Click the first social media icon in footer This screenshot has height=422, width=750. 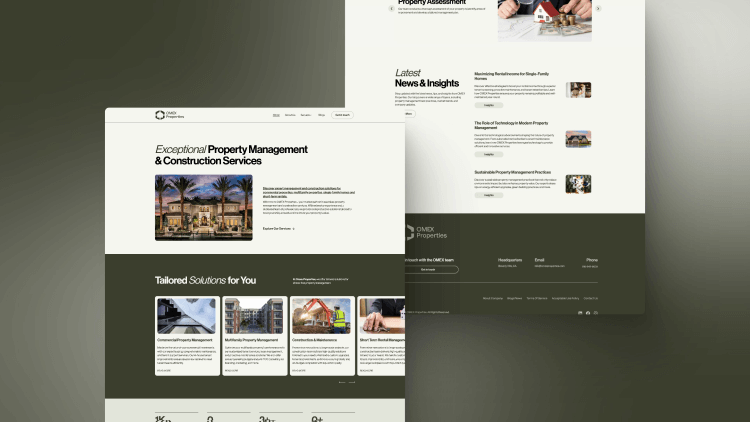click(x=580, y=313)
